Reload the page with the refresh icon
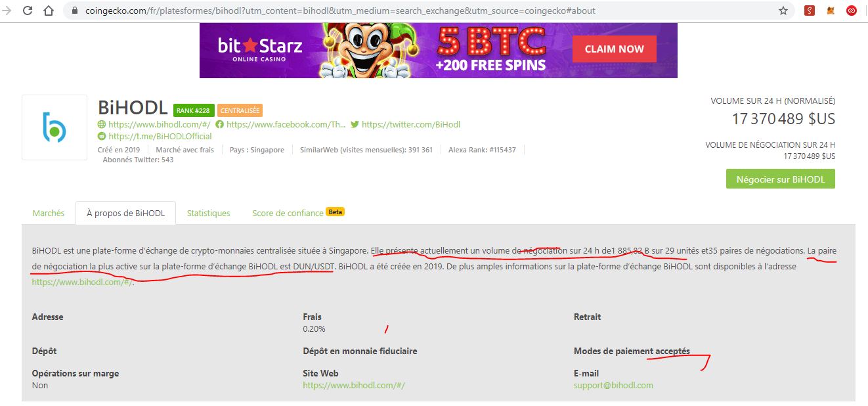Screen dimensions: 868x406 tap(28, 11)
